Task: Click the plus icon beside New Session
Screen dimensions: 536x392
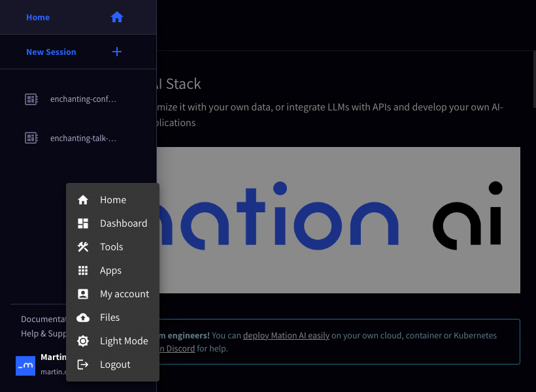Action: point(116,52)
